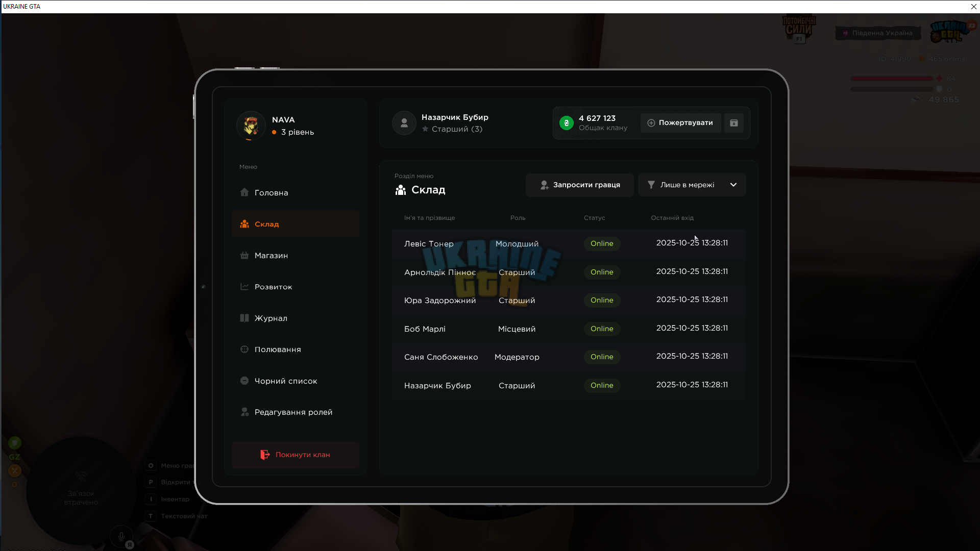Click the chart icon beside Розвиток
980x551 pixels.
point(244,287)
